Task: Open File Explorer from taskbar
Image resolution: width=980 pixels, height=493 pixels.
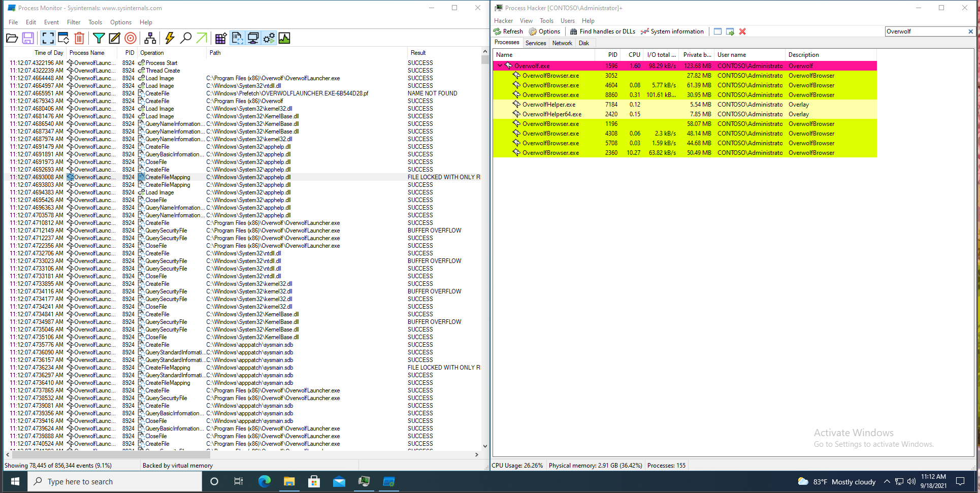Action: click(289, 481)
